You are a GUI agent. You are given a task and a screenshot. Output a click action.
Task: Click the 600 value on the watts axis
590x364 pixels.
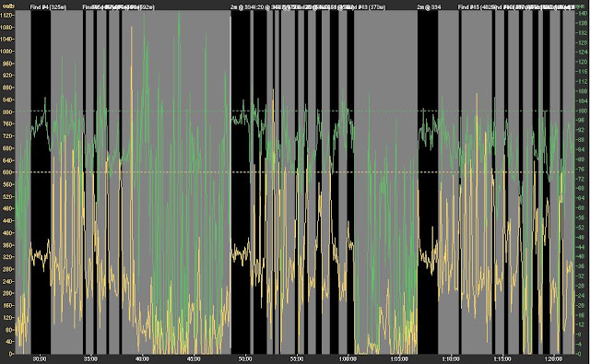click(x=8, y=172)
